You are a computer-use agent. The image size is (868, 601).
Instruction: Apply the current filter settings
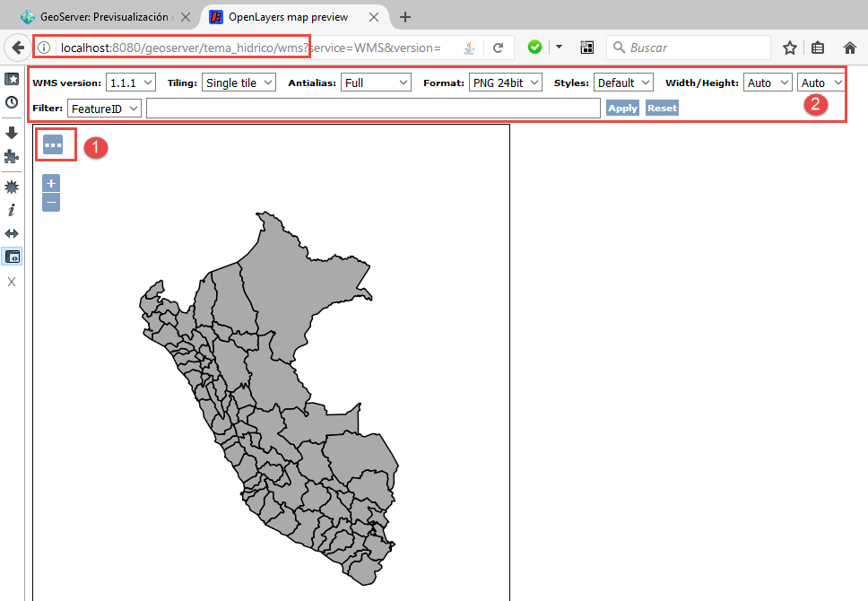tap(622, 108)
